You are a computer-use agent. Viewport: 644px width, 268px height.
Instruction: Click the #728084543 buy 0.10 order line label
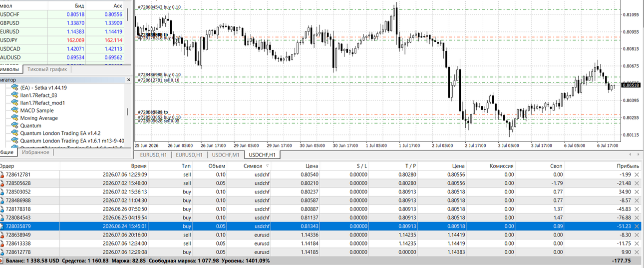point(159,7)
